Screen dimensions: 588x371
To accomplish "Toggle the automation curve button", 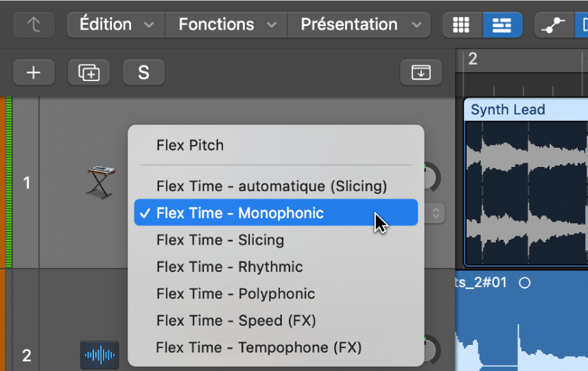I will pos(552,25).
